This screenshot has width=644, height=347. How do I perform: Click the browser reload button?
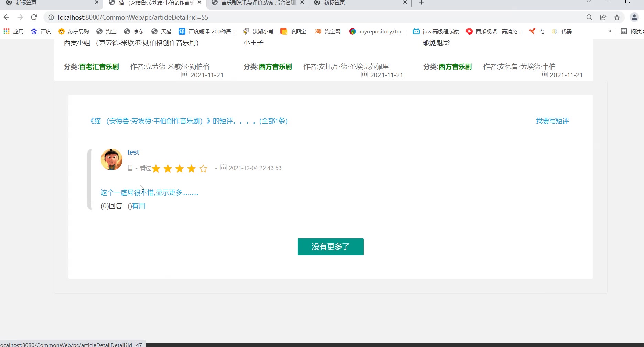coord(34,17)
